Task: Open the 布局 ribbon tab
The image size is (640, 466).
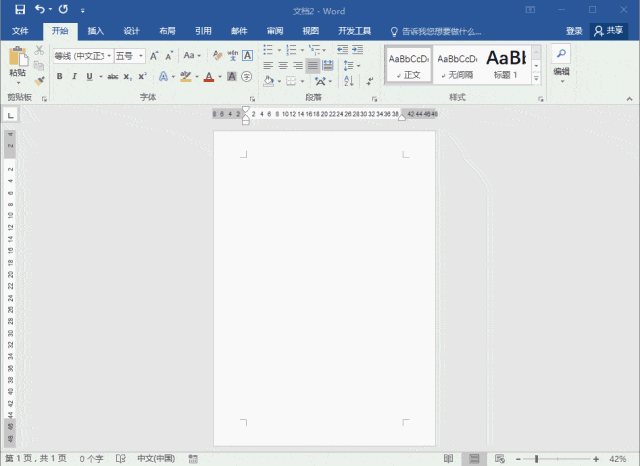Action: tap(167, 31)
